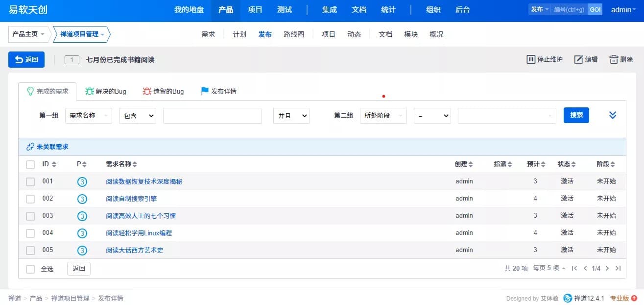Open the Contains (包含) operator dropdown
This screenshot has width=644, height=305.
pyautogui.click(x=138, y=115)
